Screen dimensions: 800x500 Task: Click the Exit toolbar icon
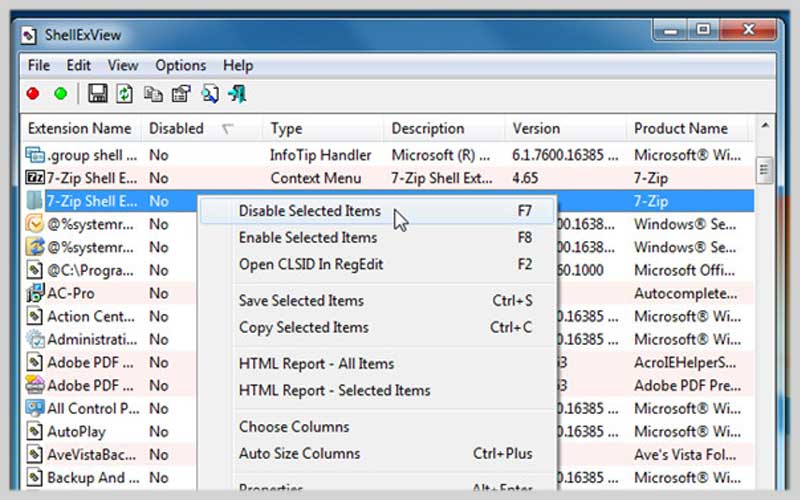[237, 94]
